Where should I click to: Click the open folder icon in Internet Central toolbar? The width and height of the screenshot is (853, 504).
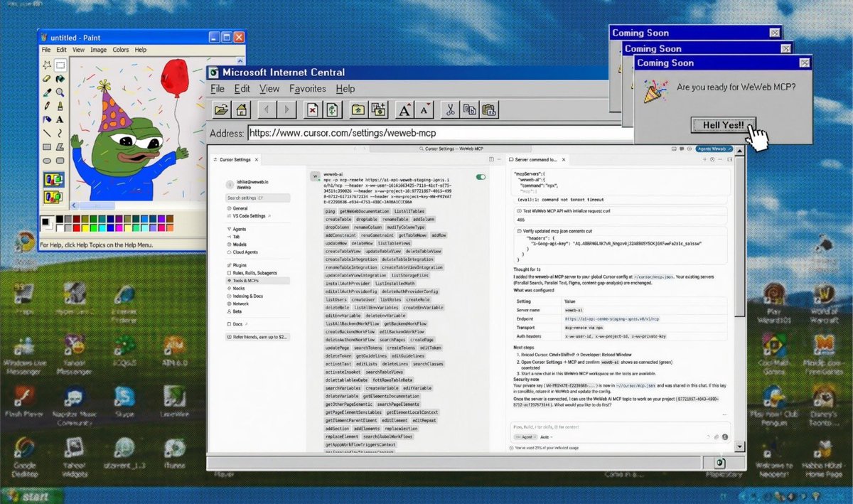221,109
